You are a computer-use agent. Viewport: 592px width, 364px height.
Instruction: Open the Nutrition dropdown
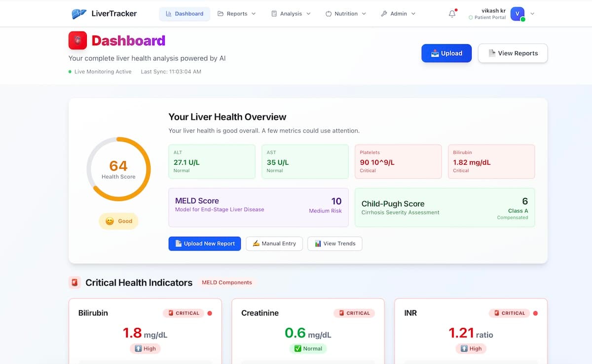(345, 13)
